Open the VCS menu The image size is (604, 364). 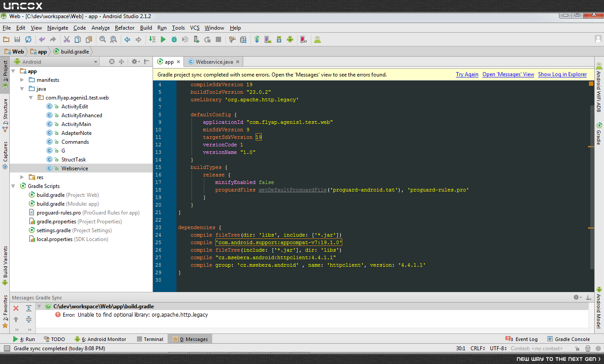pos(195,28)
